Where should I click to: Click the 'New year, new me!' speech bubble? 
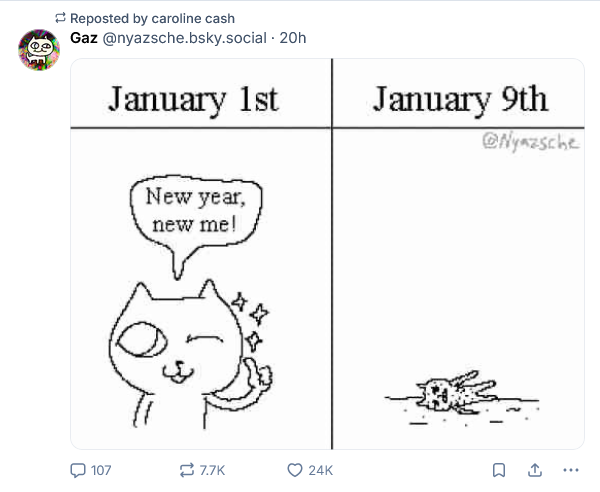click(x=194, y=210)
